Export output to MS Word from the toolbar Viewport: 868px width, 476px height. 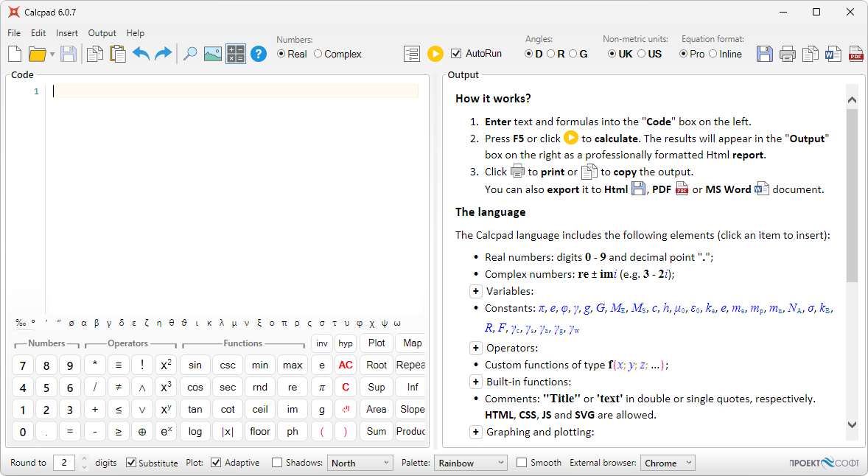[833, 54]
